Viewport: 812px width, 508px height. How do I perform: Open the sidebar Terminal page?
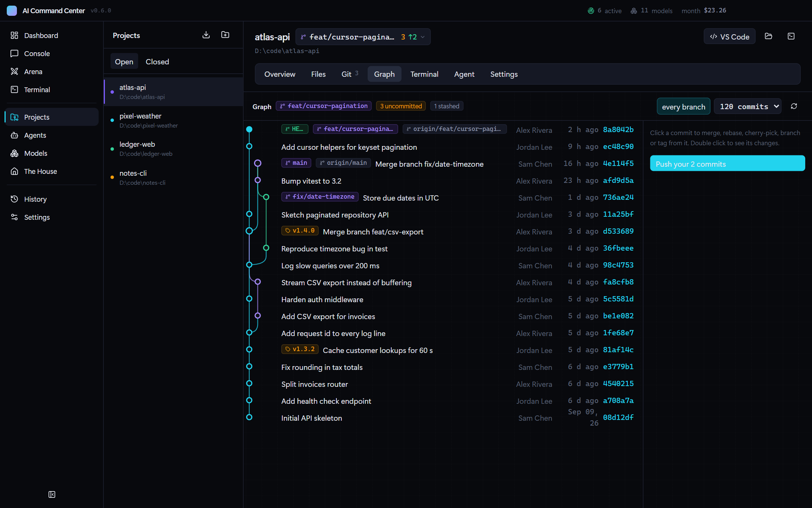pos(52,90)
